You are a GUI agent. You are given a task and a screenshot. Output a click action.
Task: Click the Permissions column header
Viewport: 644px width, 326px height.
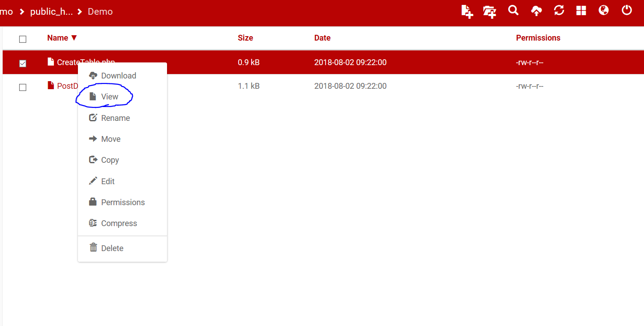538,38
